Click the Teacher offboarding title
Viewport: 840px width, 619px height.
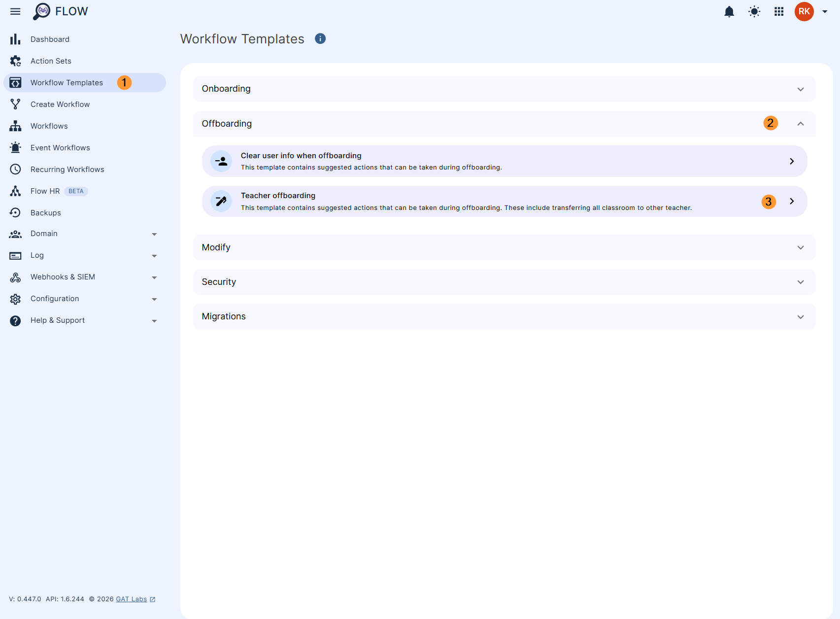[278, 196]
